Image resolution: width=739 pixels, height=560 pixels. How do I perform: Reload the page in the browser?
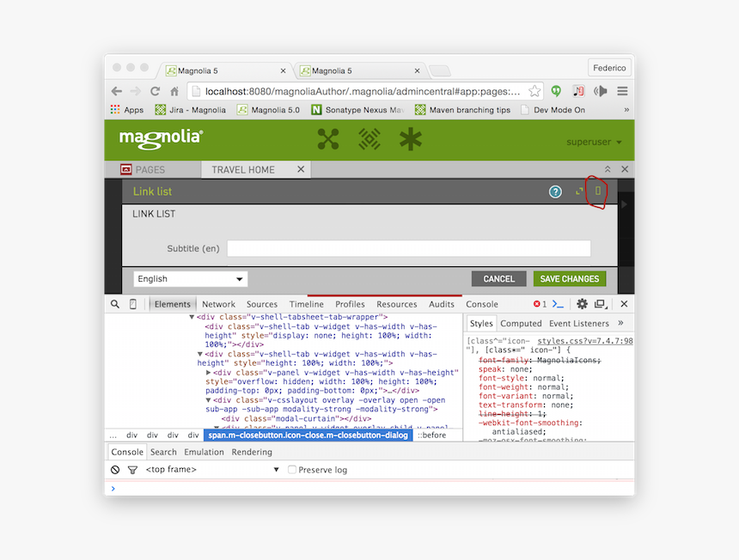pos(155,91)
